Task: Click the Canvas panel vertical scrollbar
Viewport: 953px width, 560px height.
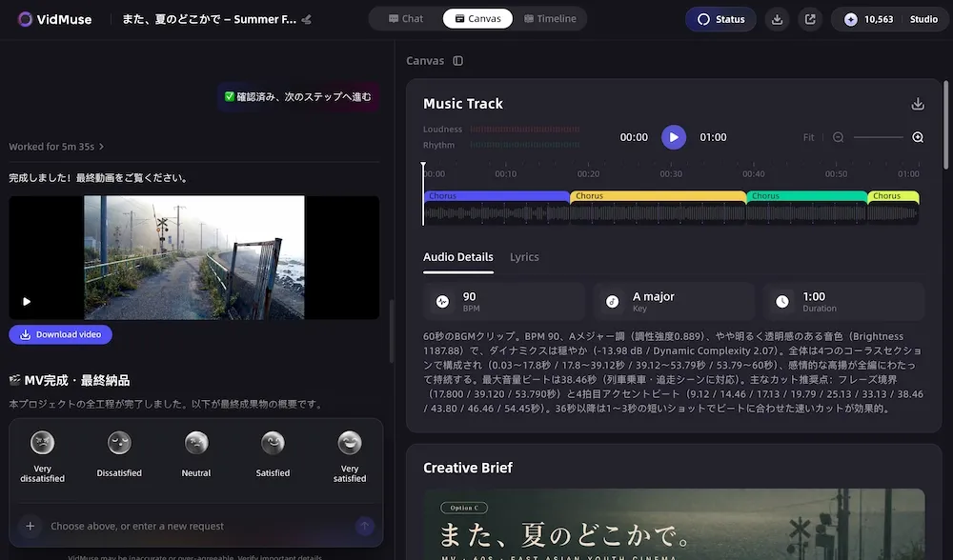Action: (x=945, y=125)
